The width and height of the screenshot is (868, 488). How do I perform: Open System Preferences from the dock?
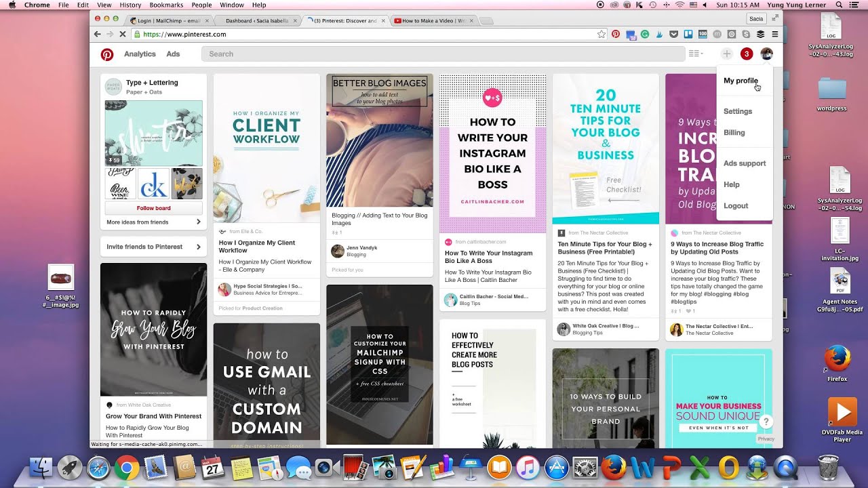pyautogui.click(x=585, y=468)
